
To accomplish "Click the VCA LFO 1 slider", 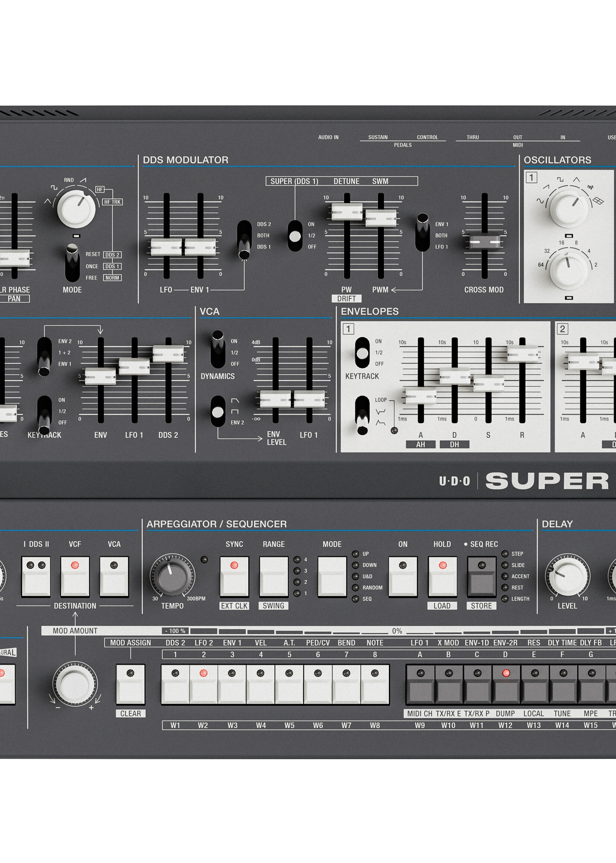I will (309, 399).
